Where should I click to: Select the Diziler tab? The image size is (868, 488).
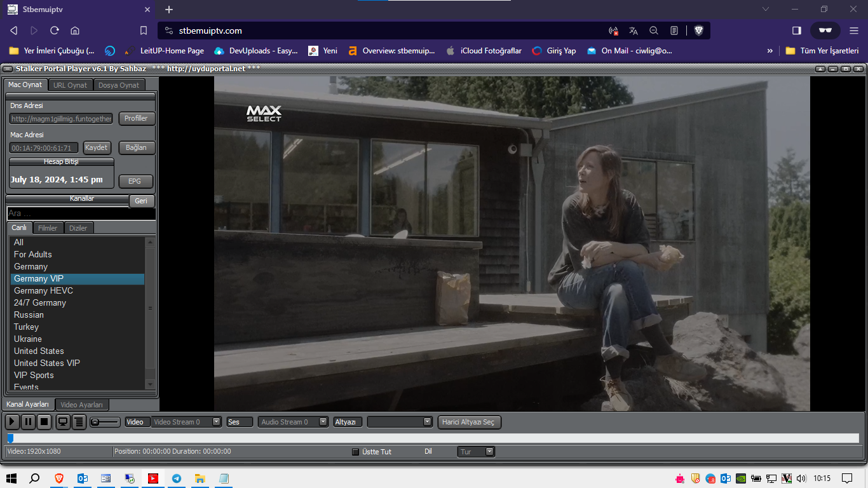(78, 228)
